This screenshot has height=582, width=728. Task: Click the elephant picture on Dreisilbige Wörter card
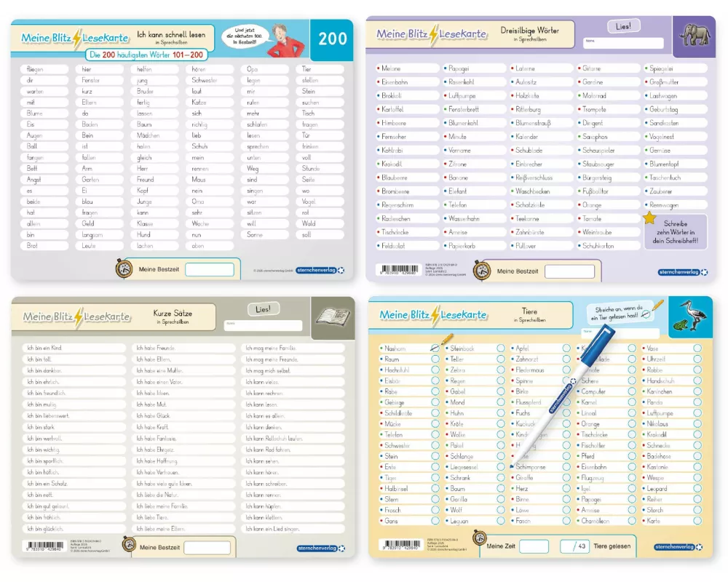tap(695, 35)
